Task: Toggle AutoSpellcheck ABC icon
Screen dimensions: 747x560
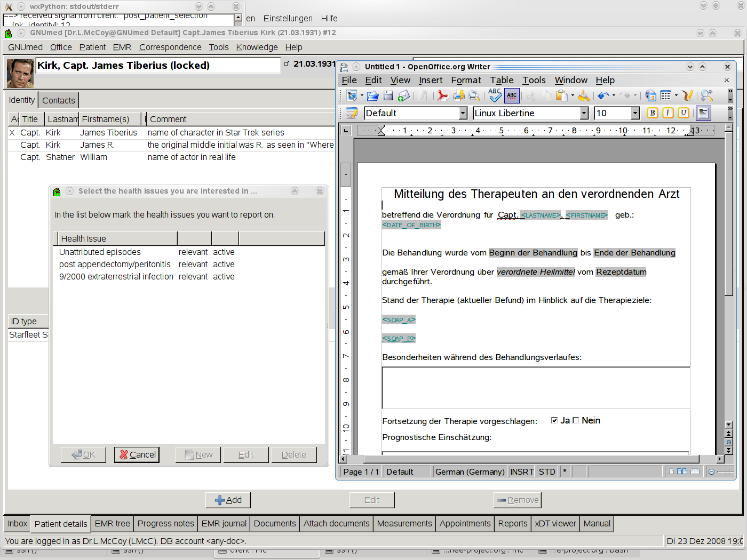Action: click(x=512, y=95)
